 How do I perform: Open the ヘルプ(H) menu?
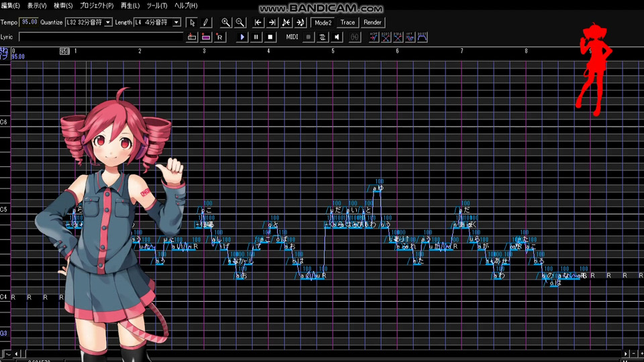(x=186, y=5)
